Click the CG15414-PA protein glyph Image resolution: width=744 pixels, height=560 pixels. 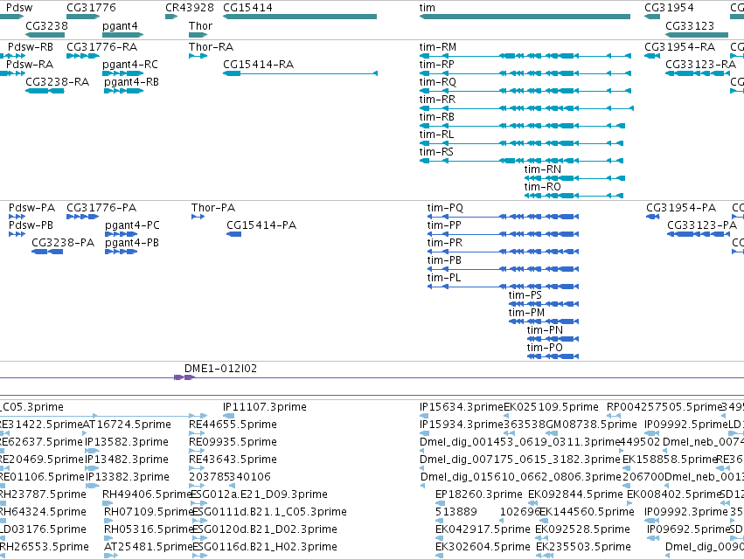point(234,234)
